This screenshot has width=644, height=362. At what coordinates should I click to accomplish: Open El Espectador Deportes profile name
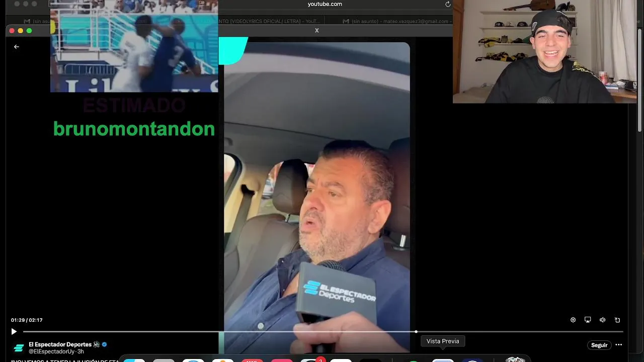pyautogui.click(x=60, y=344)
